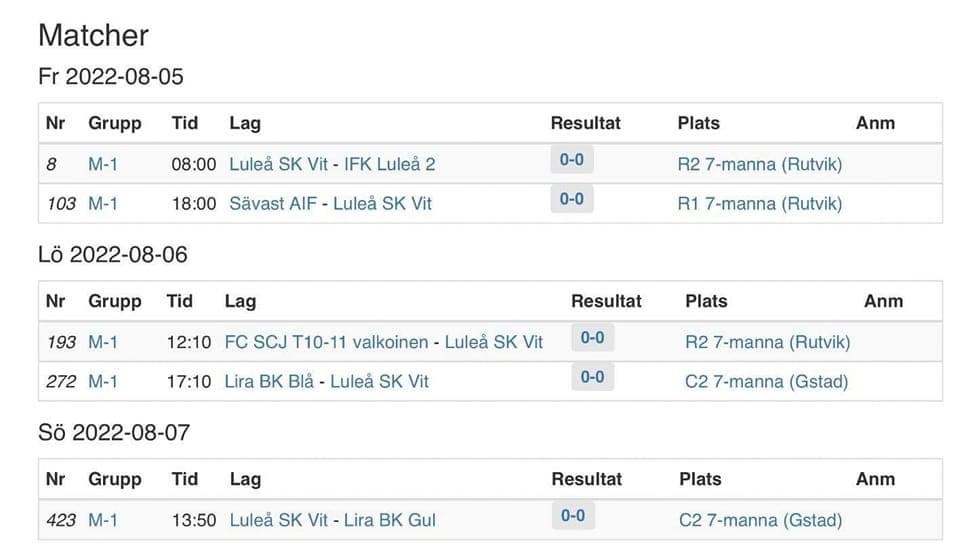960x556 pixels.
Task: Click the 0-0 result badge for match 193
Action: pyautogui.click(x=592, y=338)
